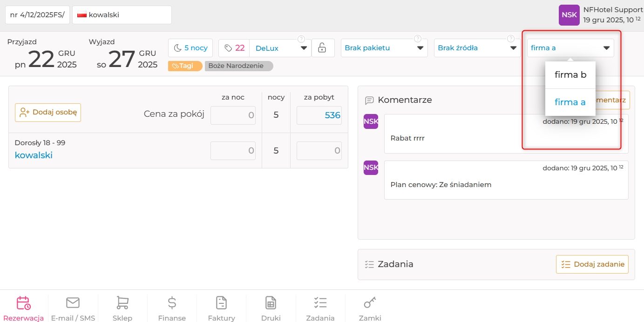The width and height of the screenshot is (644, 322).
Task: Open the 5 nocy nights selector
Action: (x=190, y=48)
